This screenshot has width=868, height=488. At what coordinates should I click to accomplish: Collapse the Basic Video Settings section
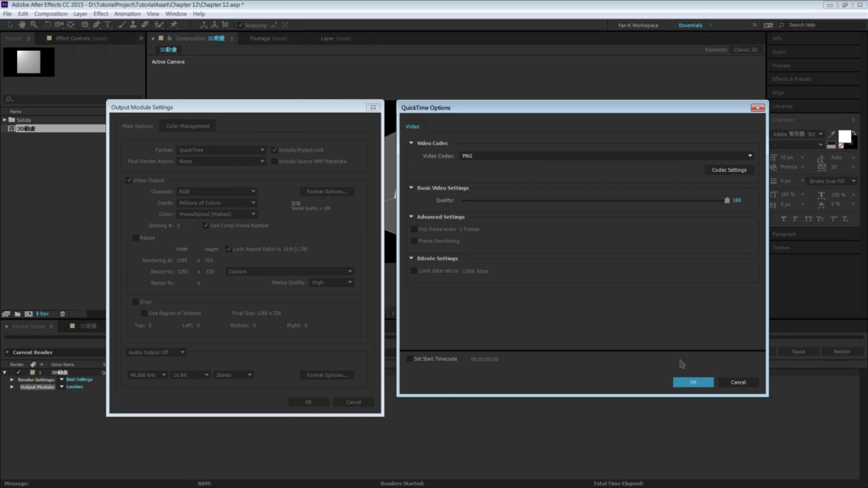coord(412,188)
